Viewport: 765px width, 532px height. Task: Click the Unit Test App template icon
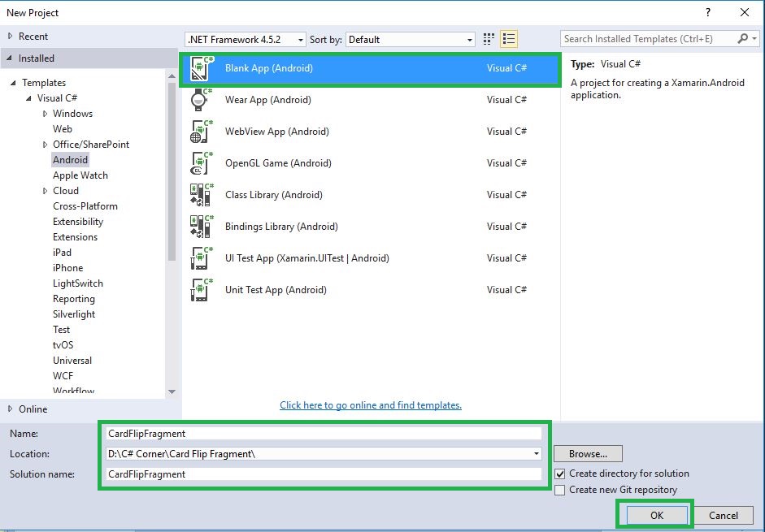coord(201,290)
